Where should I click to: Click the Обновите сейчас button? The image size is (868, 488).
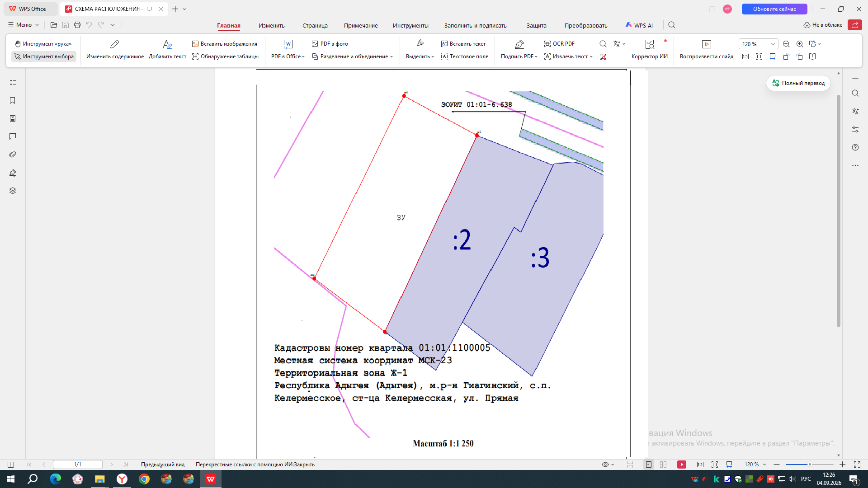click(774, 9)
